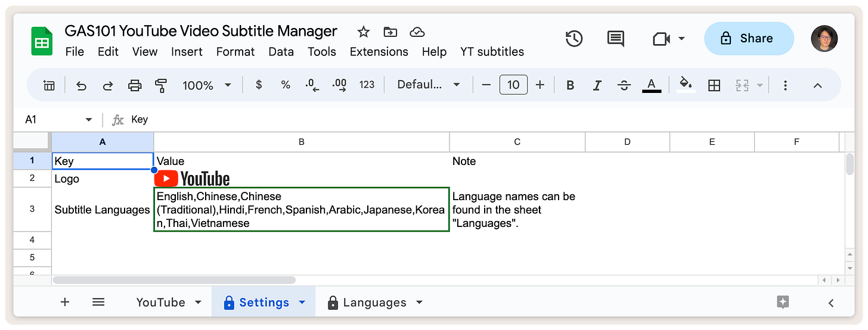Check cloud save status icon
The image size is (868, 330).
(x=417, y=32)
